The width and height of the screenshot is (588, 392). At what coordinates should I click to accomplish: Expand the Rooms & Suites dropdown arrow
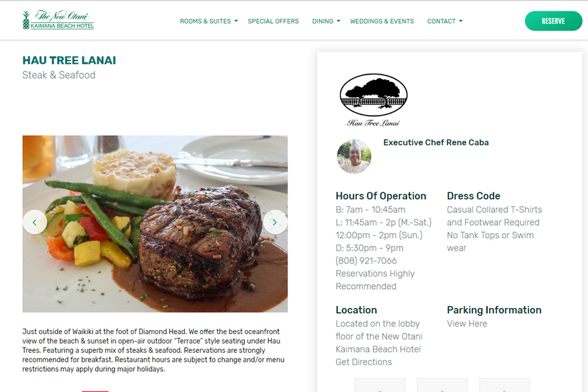coord(236,21)
